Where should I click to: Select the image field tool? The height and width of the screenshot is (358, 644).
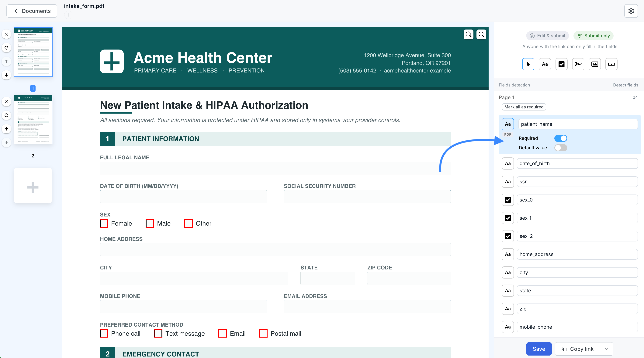pos(594,64)
